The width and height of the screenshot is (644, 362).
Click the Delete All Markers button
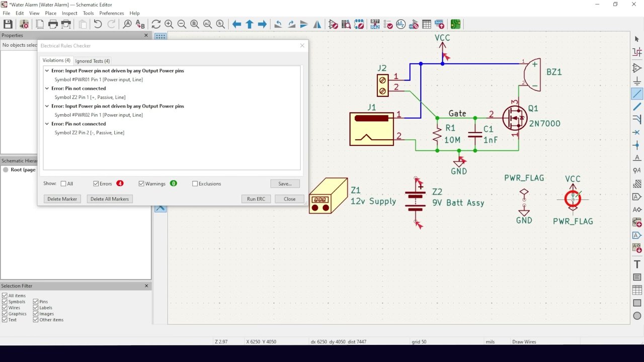[110, 199]
